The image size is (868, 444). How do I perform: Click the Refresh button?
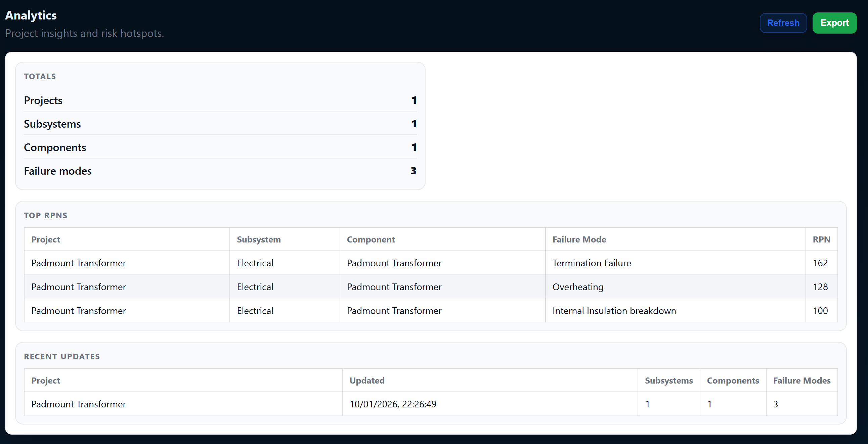point(783,23)
